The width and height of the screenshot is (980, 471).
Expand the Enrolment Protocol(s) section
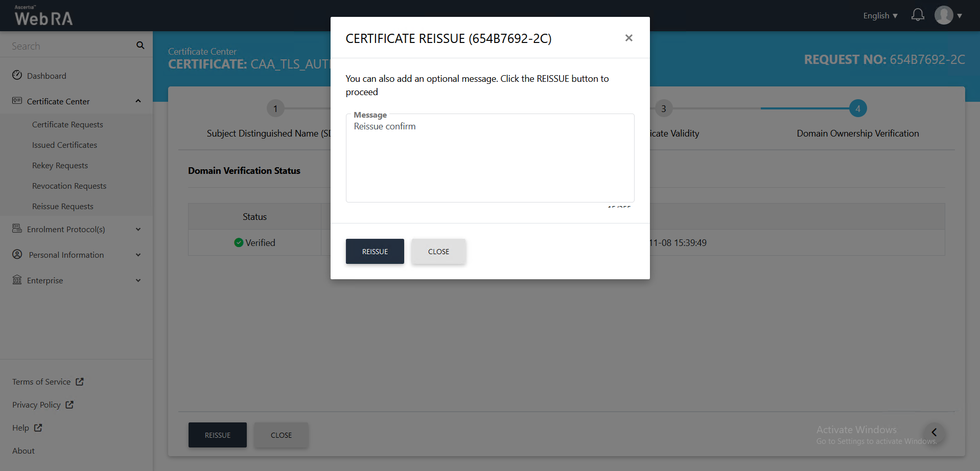(x=138, y=229)
